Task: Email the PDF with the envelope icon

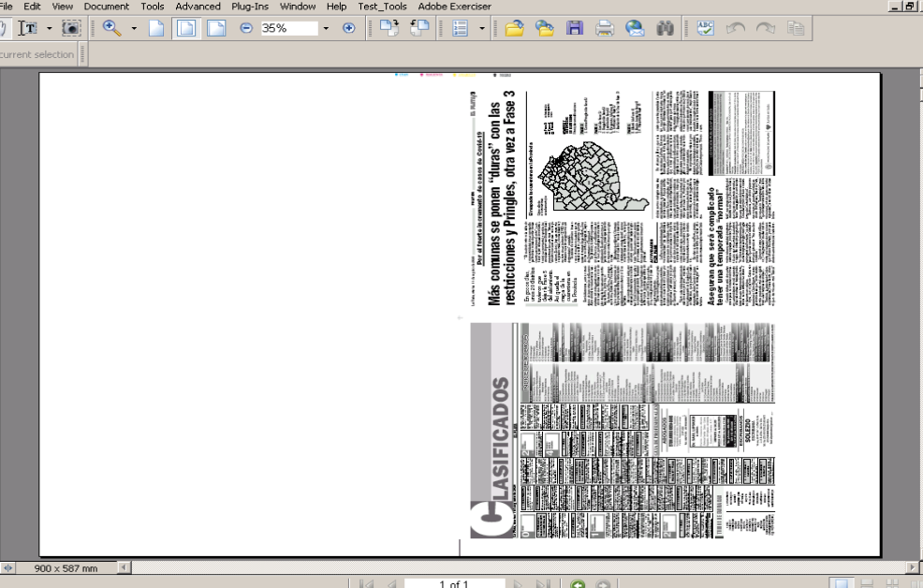Action: pos(636,28)
